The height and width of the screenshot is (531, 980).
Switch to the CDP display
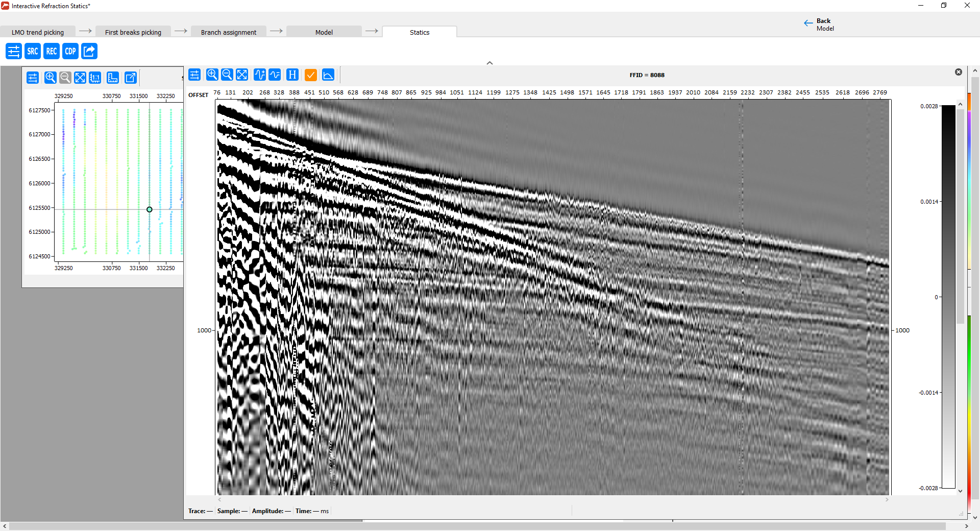70,51
